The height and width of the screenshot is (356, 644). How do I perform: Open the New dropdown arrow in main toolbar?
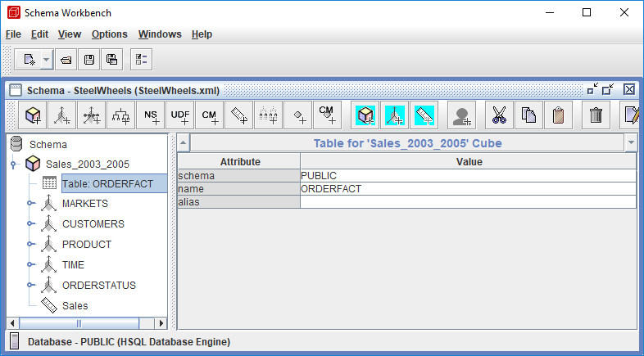(47, 60)
